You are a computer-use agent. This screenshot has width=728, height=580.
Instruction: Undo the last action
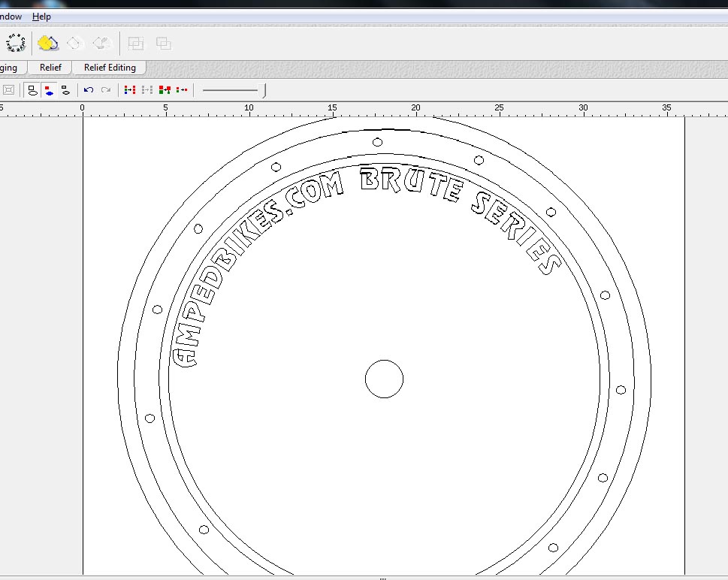click(x=89, y=90)
